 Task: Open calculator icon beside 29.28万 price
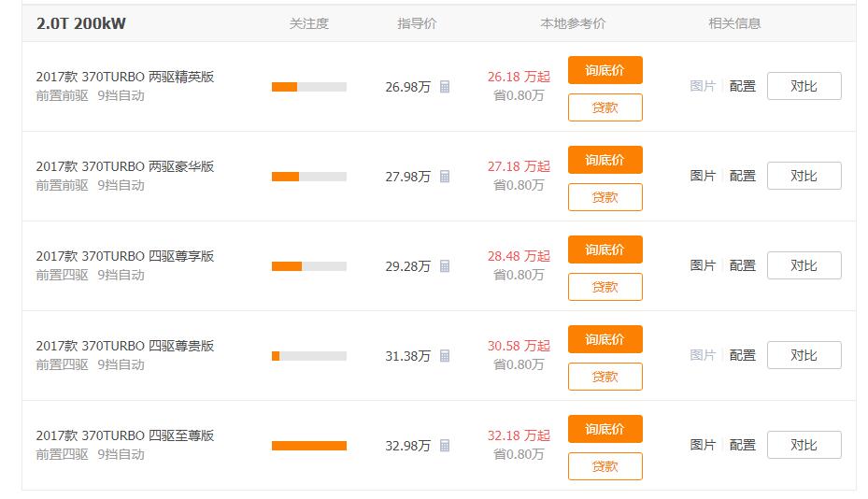(x=445, y=265)
